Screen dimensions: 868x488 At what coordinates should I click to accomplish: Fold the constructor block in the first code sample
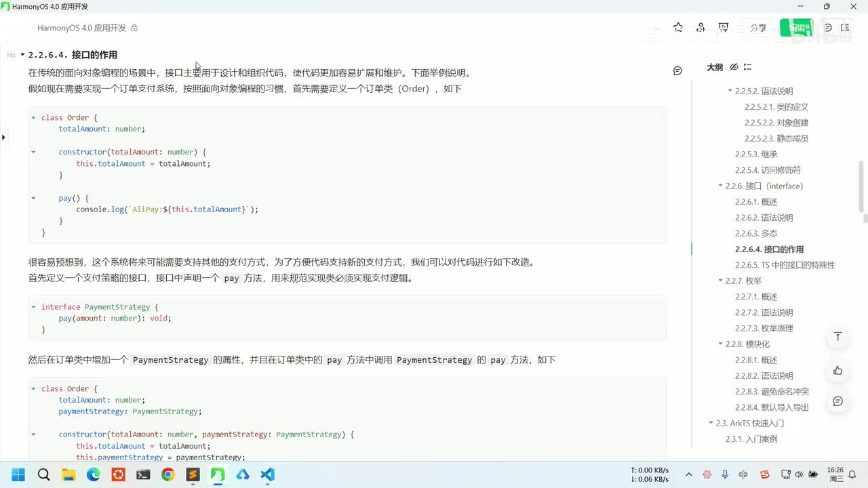point(33,152)
